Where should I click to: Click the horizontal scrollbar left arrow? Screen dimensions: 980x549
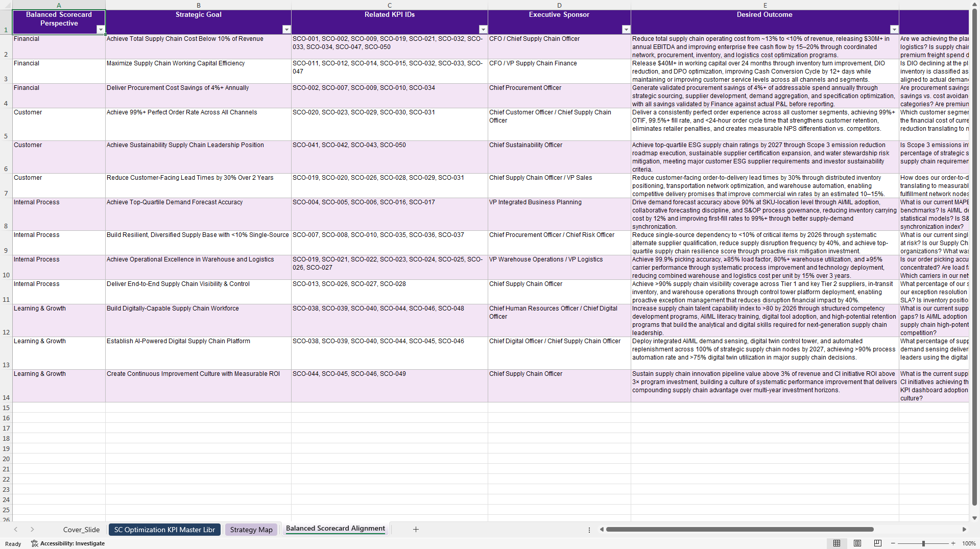pos(602,530)
